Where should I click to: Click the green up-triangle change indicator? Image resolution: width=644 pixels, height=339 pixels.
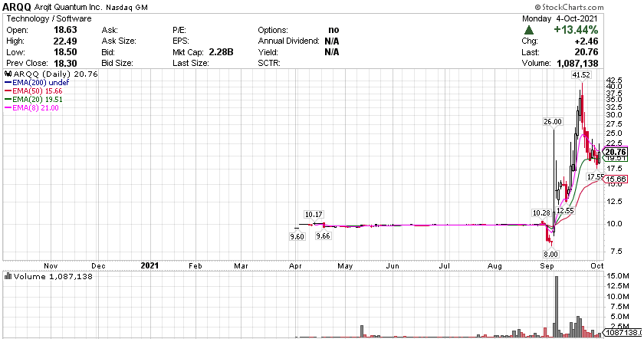529,30
